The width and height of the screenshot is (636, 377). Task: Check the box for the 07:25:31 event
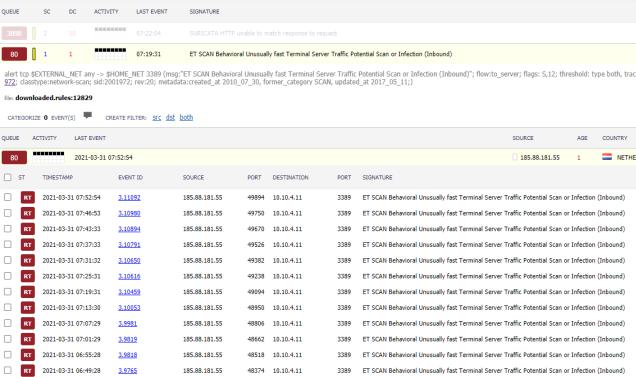8,276
